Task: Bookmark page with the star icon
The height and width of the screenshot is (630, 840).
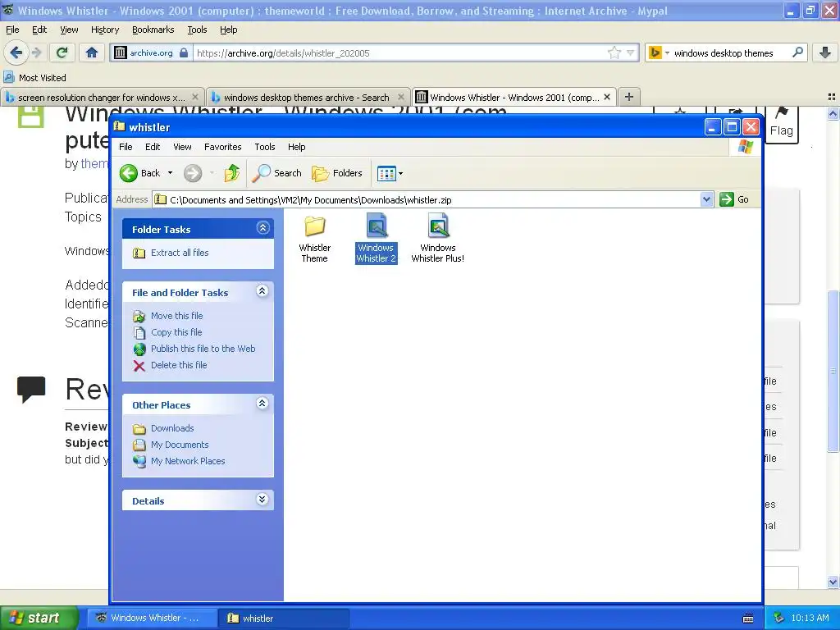Action: click(614, 52)
